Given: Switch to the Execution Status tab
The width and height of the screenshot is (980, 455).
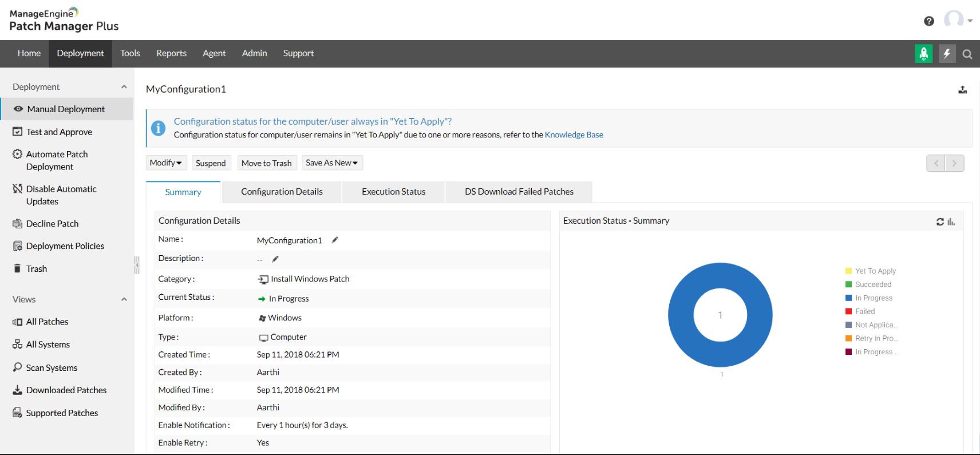Looking at the screenshot, I should pos(393,192).
